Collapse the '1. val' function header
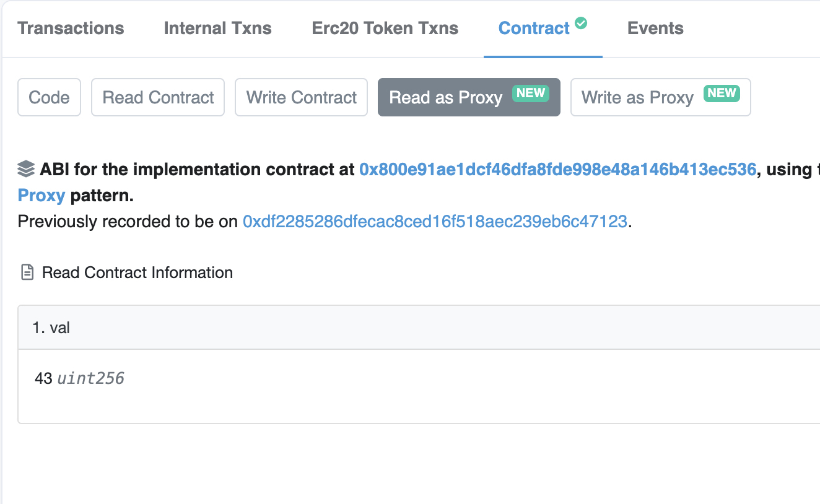The width and height of the screenshot is (820, 504). 419,328
